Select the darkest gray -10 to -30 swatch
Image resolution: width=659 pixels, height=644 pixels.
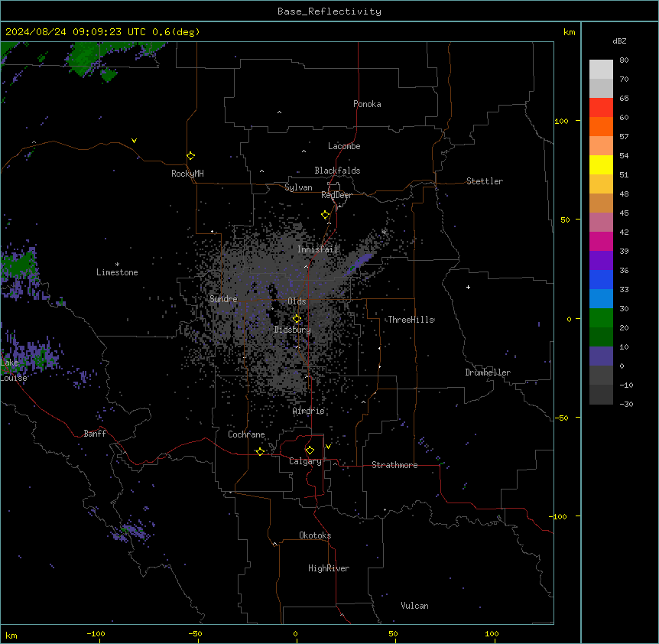click(x=601, y=395)
